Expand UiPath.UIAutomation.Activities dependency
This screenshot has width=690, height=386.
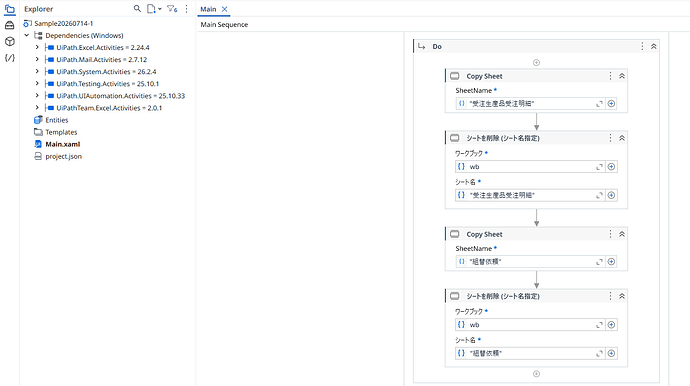[x=37, y=96]
